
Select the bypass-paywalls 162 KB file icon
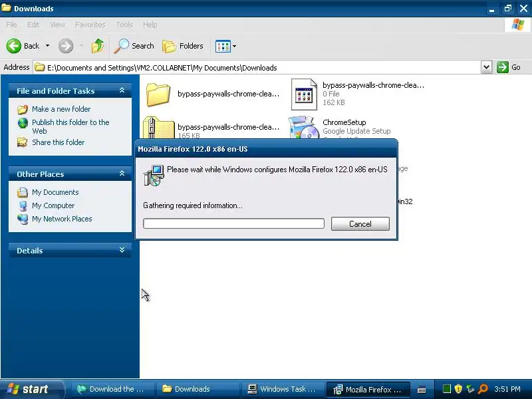click(x=304, y=94)
